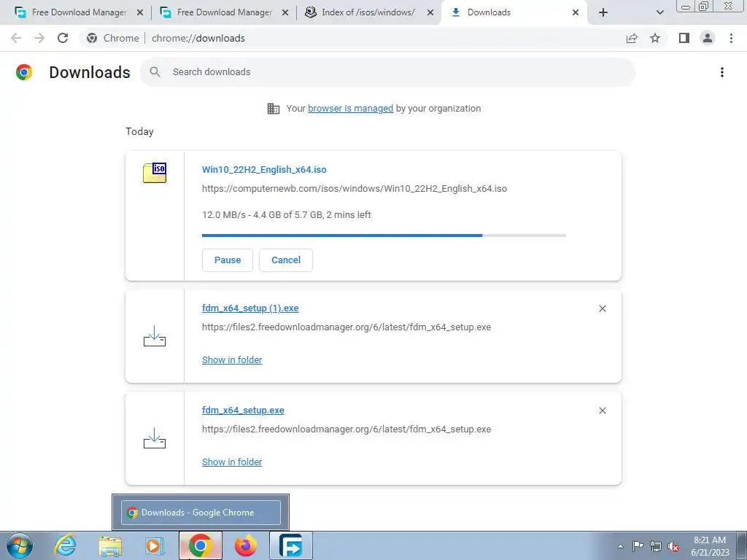Close the first Free Download Manager tab
This screenshot has height=560, width=747.
(140, 13)
